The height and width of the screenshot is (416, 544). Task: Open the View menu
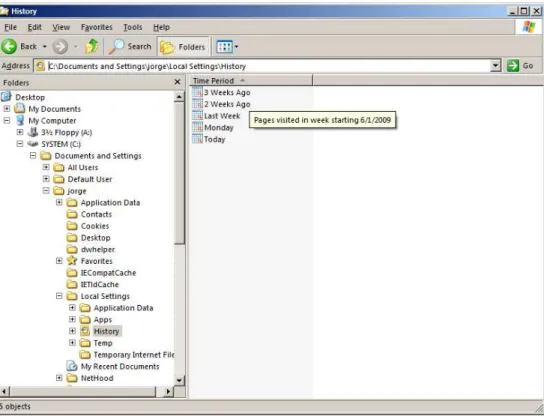click(x=61, y=27)
